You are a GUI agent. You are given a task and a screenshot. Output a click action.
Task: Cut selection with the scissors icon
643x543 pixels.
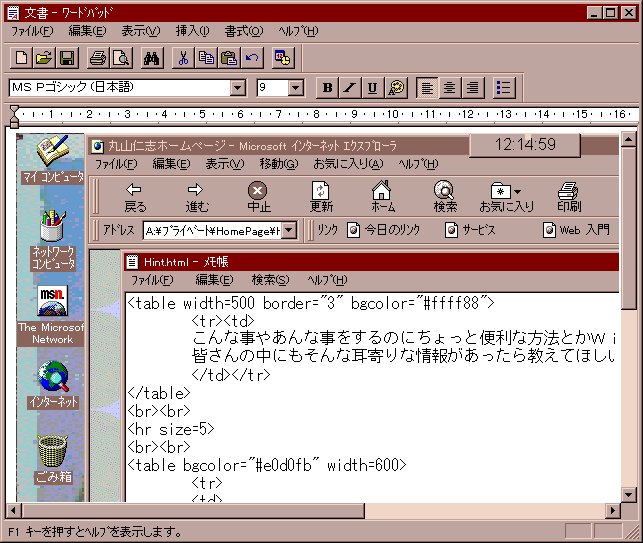183,58
